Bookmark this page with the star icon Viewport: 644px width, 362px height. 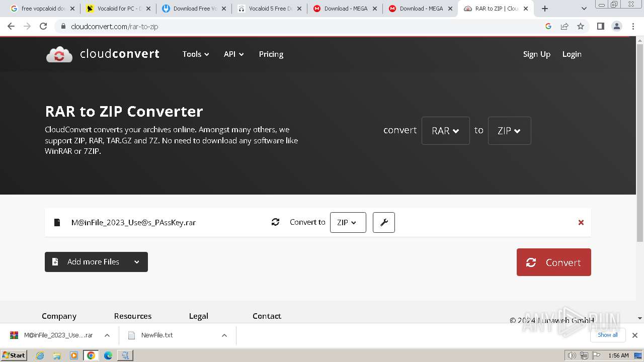click(x=581, y=26)
